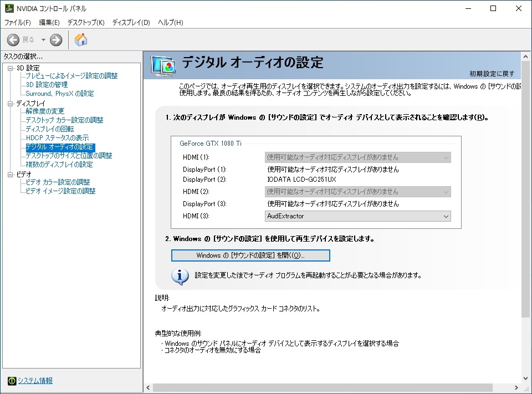Click horizontal scrollbar right arrow
Screen dimensions: 532x394
(516, 387)
